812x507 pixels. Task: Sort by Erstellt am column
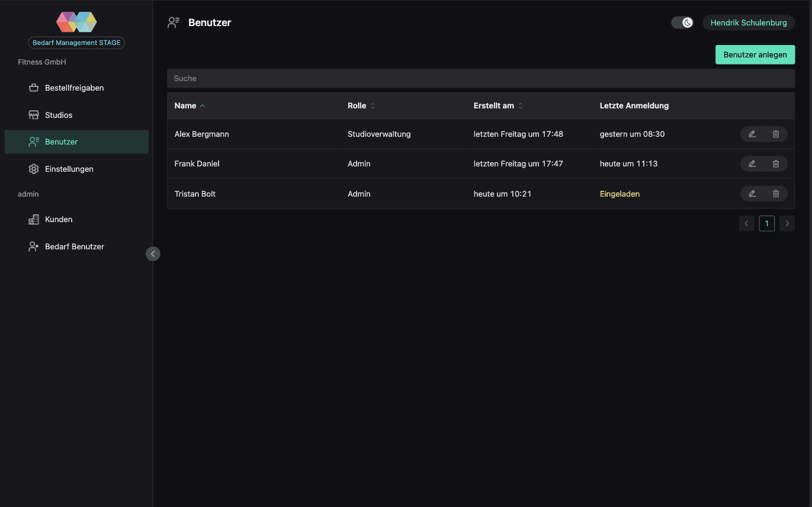pyautogui.click(x=498, y=105)
